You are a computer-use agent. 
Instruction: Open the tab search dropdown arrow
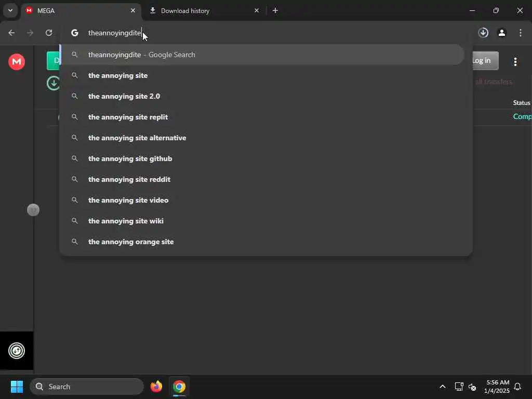coord(10,10)
